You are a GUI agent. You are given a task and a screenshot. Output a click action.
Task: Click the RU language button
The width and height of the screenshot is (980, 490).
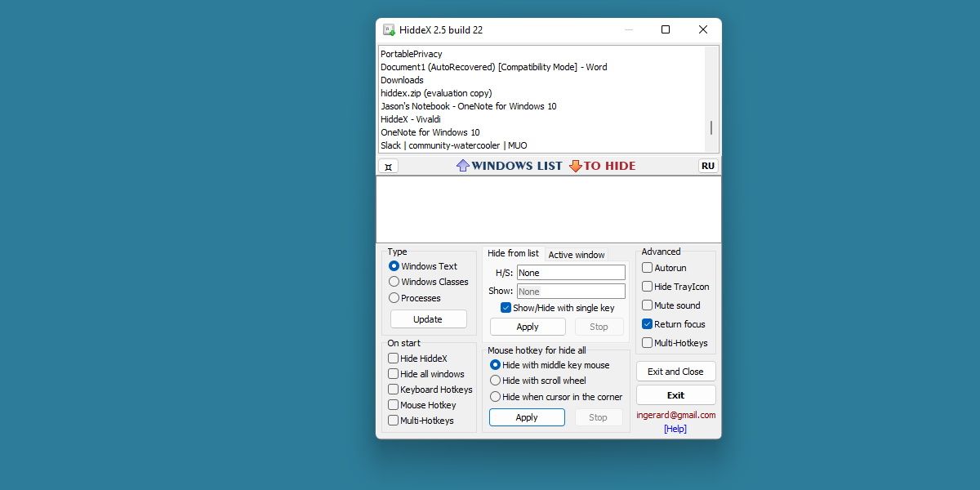pos(708,166)
